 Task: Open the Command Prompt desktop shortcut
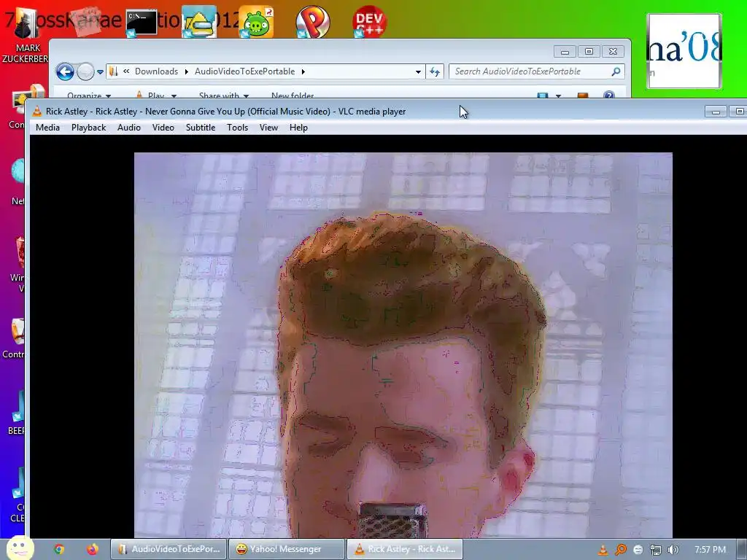coord(142,23)
